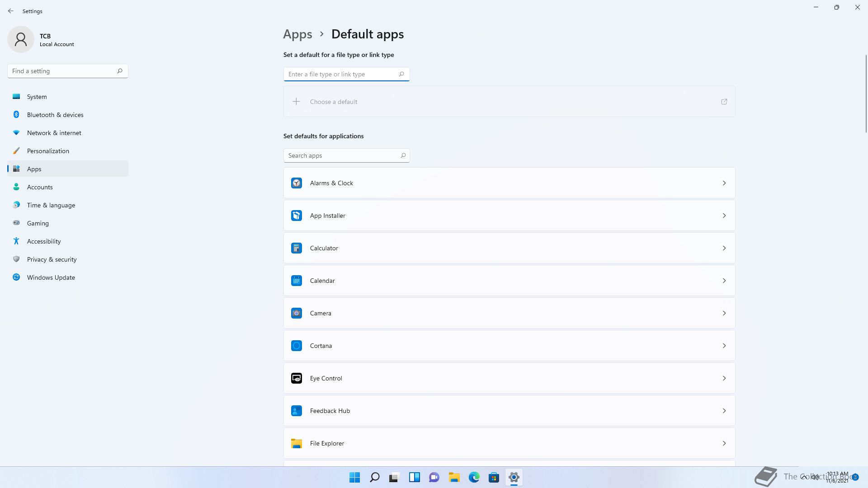The width and height of the screenshot is (868, 488).
Task: Click the Camera app icon
Action: click(x=297, y=313)
